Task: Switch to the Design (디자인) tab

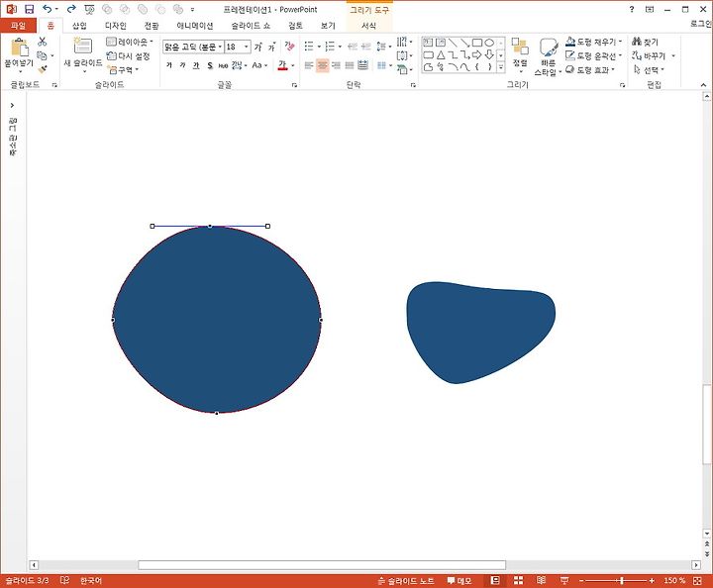Action: [x=116, y=26]
